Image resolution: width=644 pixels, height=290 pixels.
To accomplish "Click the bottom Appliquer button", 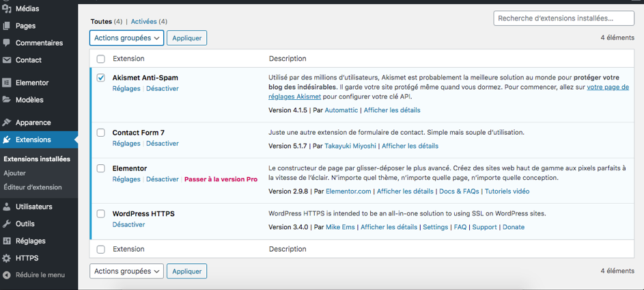I will pyautogui.click(x=187, y=272).
